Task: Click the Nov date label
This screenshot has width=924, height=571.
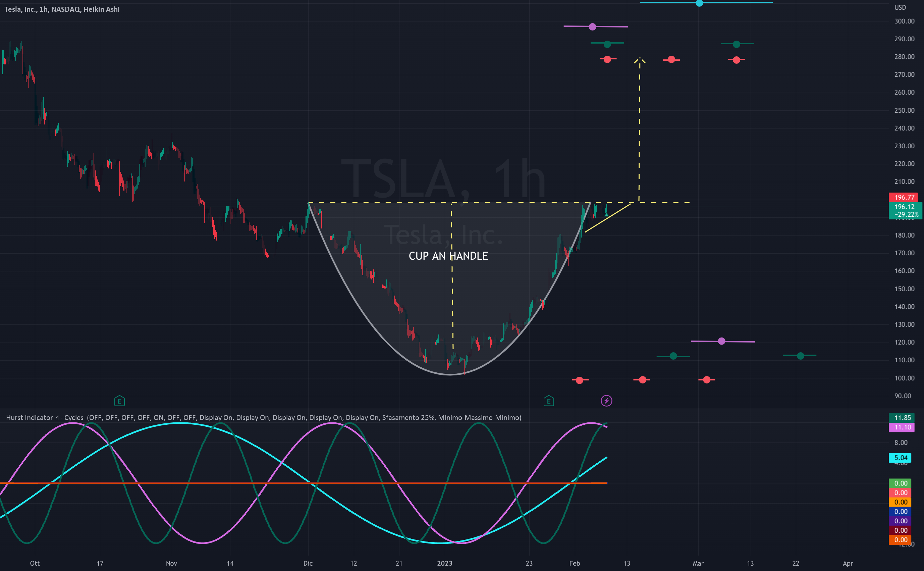Action: [171, 563]
